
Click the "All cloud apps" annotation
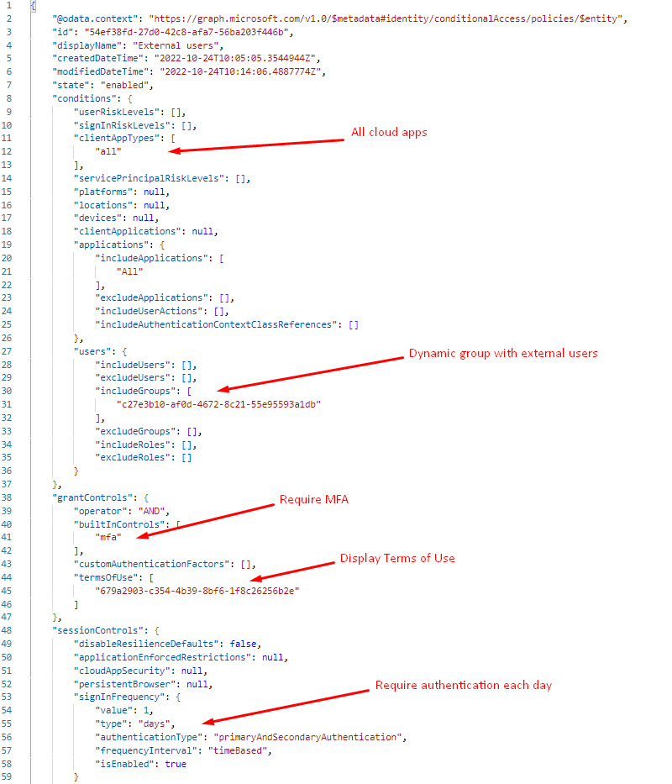390,133
